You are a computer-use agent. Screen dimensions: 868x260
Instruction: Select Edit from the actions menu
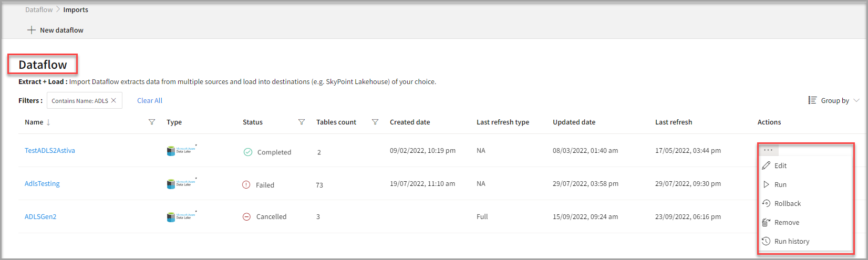click(780, 165)
